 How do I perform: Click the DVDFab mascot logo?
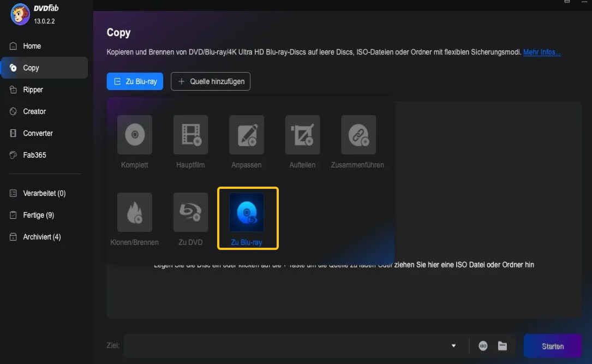[x=20, y=14]
